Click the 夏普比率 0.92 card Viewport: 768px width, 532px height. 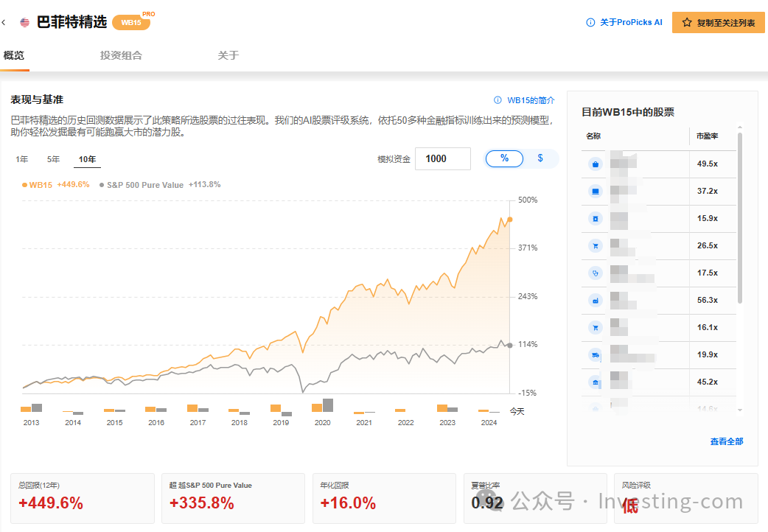tap(535, 499)
